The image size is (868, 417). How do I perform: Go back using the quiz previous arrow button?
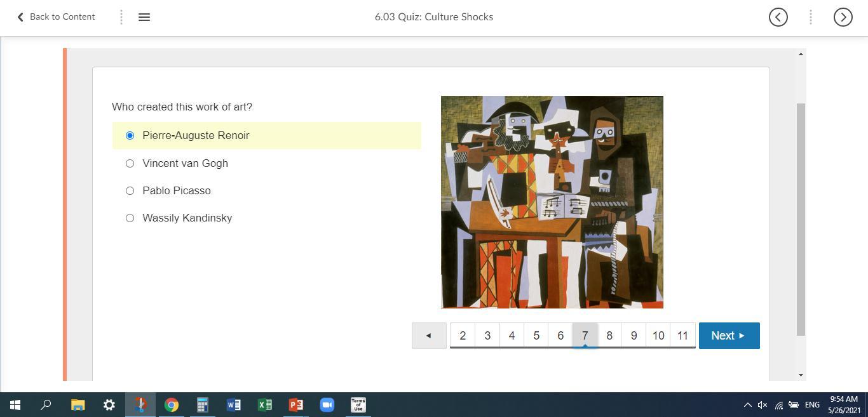point(429,336)
